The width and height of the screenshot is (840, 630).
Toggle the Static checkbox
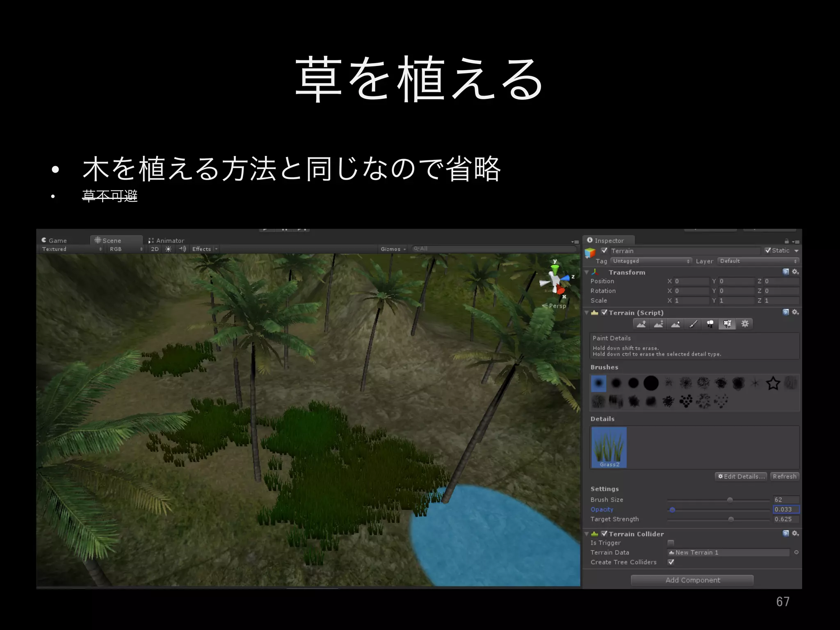[x=768, y=251]
